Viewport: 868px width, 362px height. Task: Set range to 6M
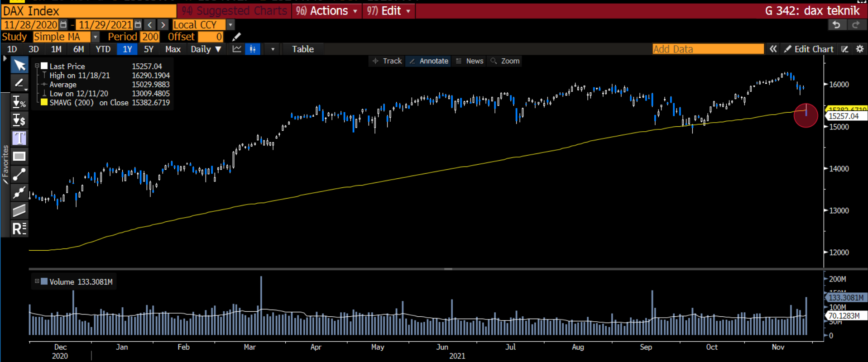(x=79, y=49)
